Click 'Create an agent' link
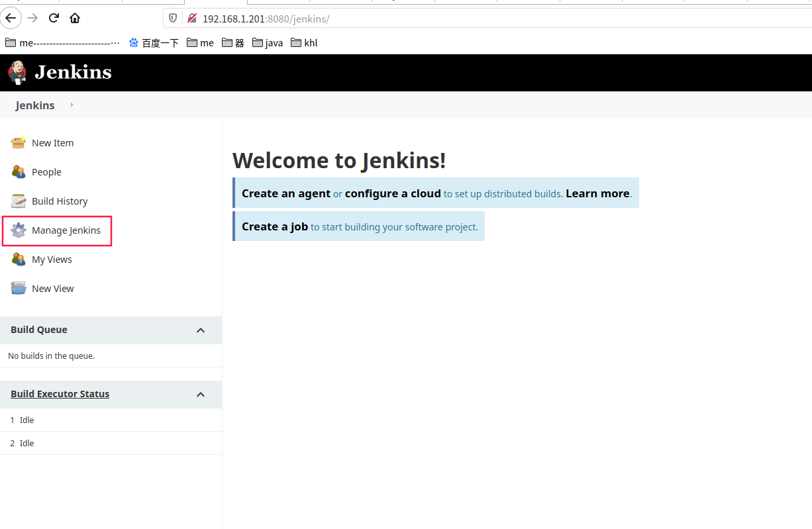This screenshot has height=529, width=812. pos(286,193)
